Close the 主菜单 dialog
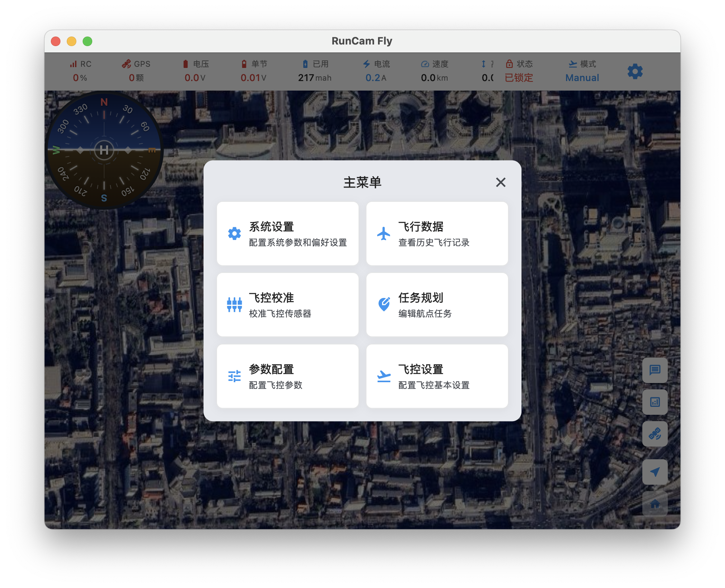The height and width of the screenshot is (588, 725). (500, 182)
